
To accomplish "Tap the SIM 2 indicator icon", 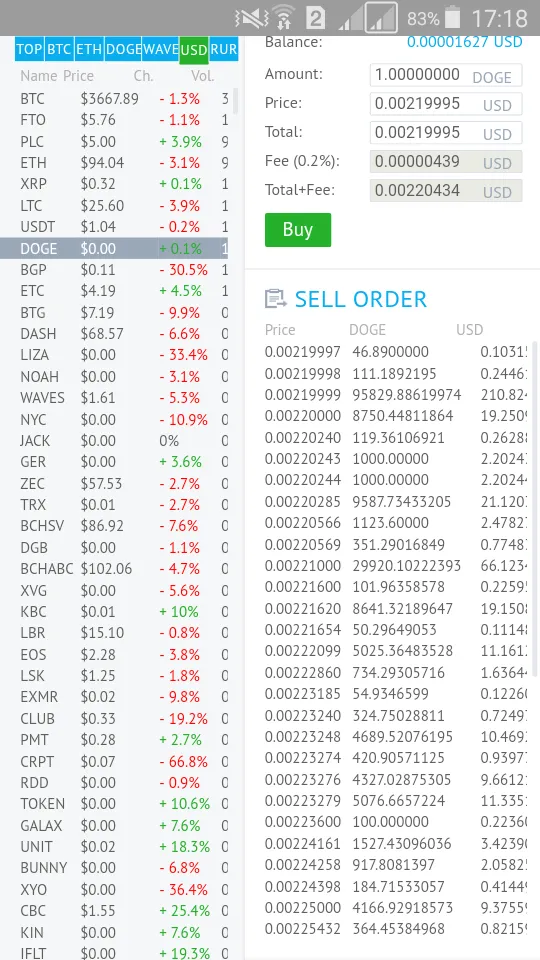I will click(315, 18).
